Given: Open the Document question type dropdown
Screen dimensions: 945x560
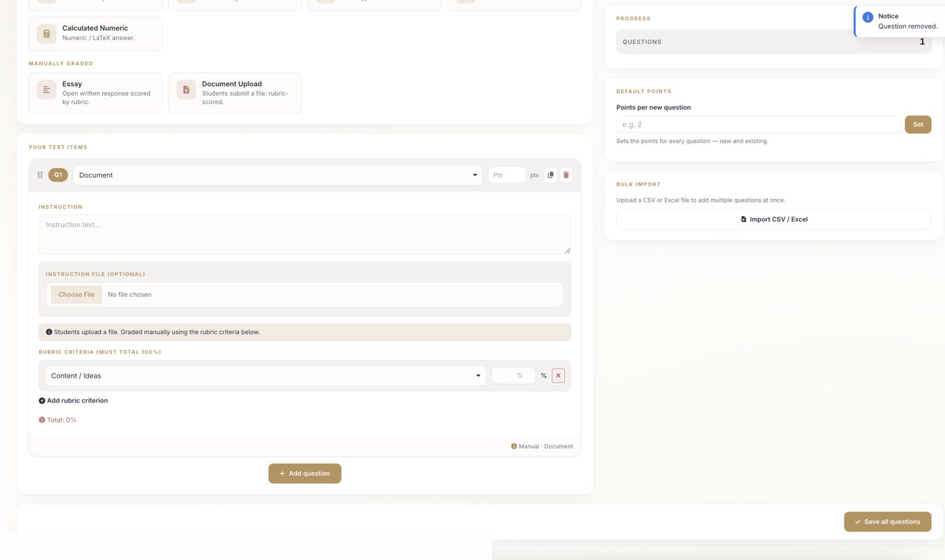Looking at the screenshot, I should pyautogui.click(x=277, y=175).
